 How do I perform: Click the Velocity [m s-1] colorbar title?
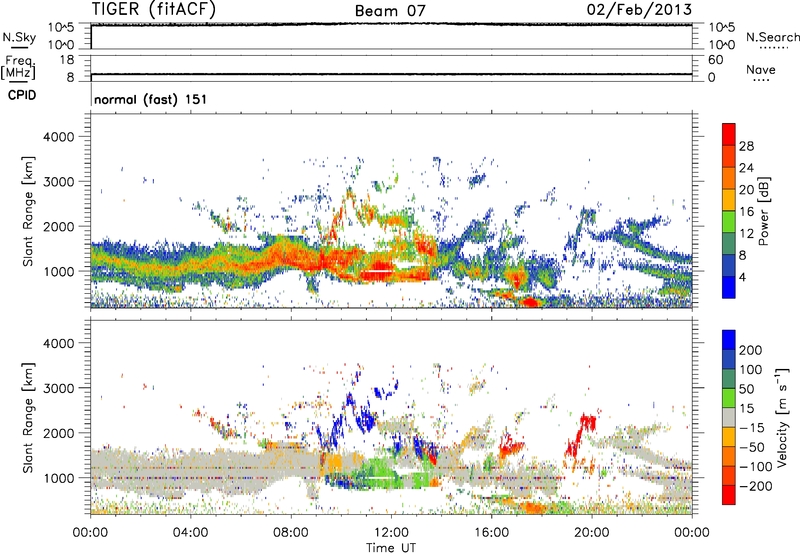[782, 418]
